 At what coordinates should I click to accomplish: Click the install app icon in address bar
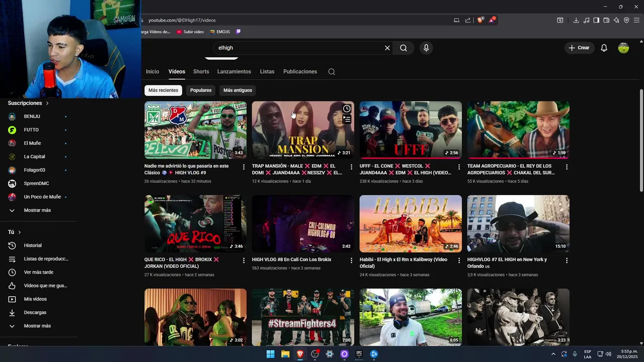click(x=456, y=20)
